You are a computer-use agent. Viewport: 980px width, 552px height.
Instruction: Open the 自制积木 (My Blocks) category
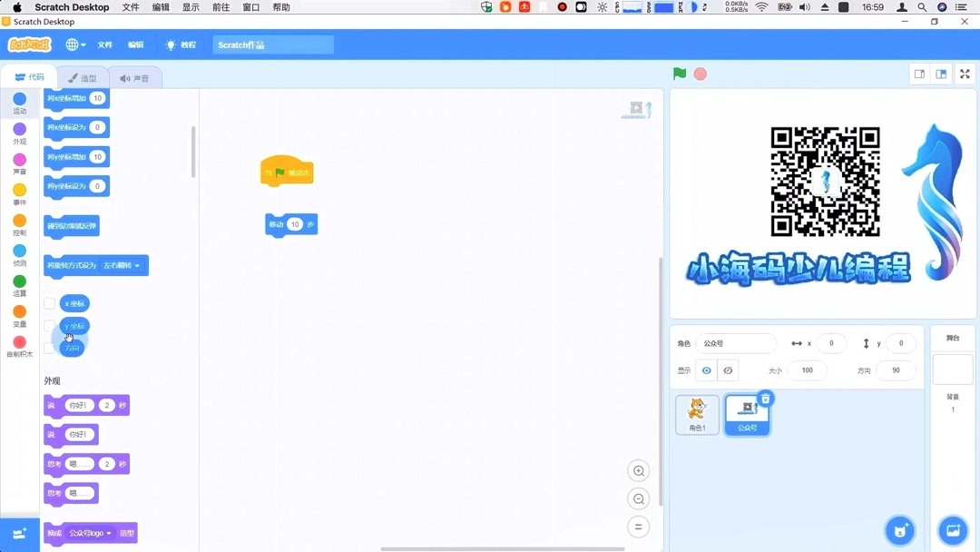pyautogui.click(x=19, y=344)
